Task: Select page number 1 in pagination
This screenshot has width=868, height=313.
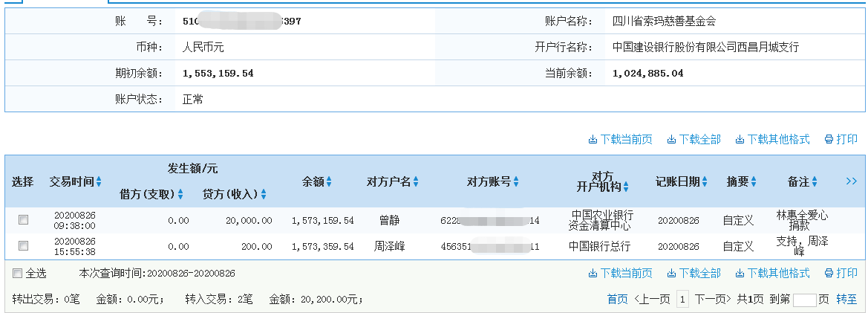Action: point(683,300)
